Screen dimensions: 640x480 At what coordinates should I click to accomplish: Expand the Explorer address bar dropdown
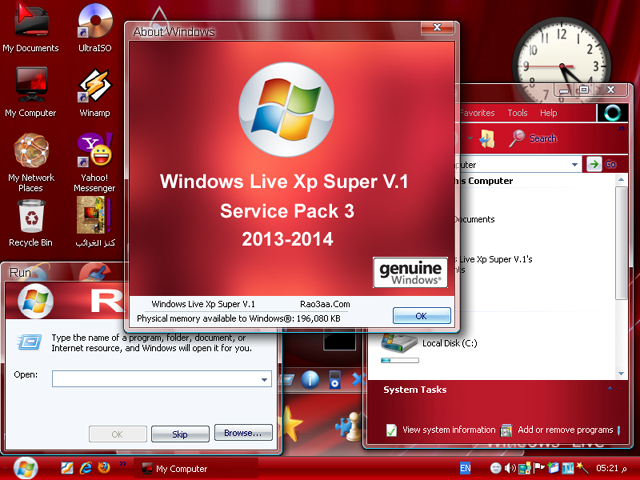click(574, 163)
